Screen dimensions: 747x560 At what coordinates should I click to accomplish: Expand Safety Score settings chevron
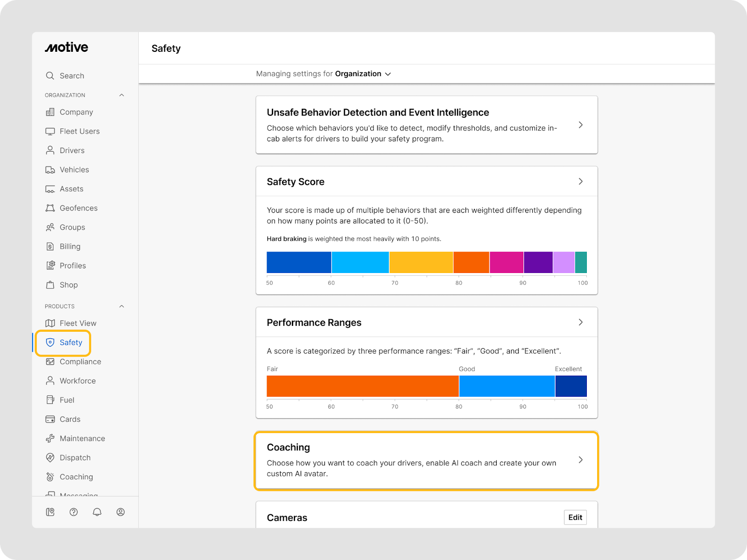coord(580,182)
